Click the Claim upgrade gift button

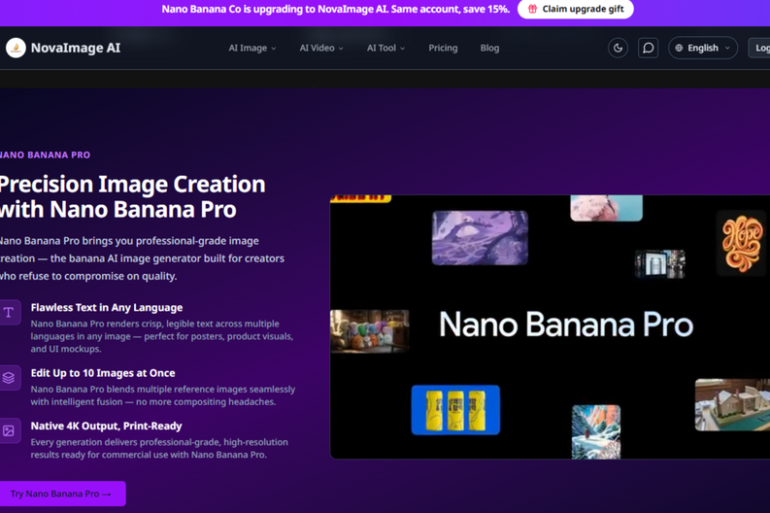[x=576, y=9]
